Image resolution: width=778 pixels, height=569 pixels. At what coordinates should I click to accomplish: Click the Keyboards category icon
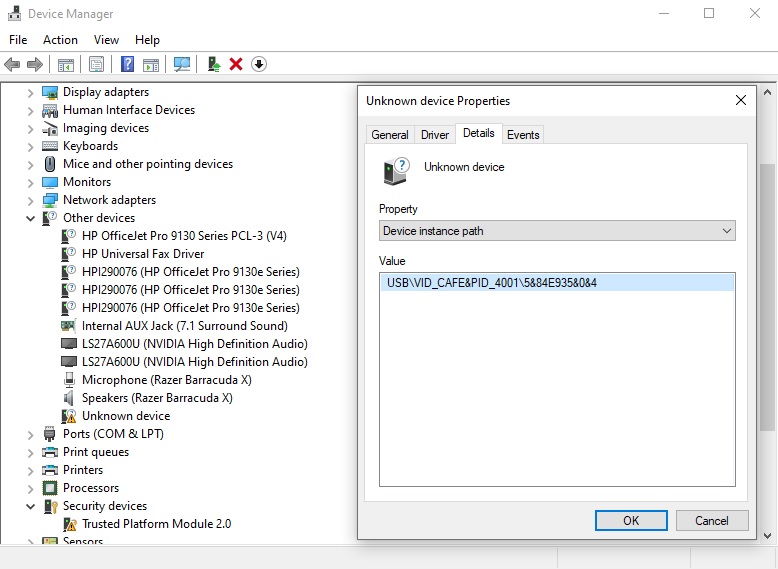tap(50, 146)
